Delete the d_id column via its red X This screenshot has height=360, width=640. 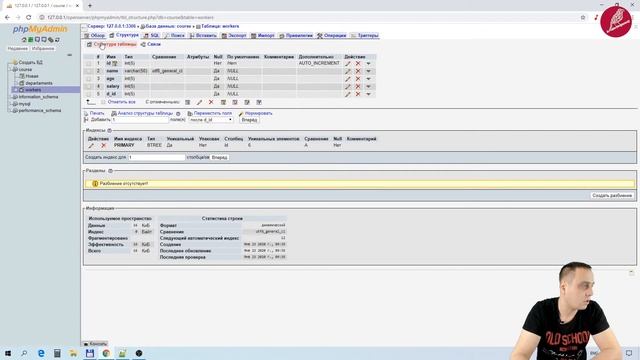pos(358,94)
